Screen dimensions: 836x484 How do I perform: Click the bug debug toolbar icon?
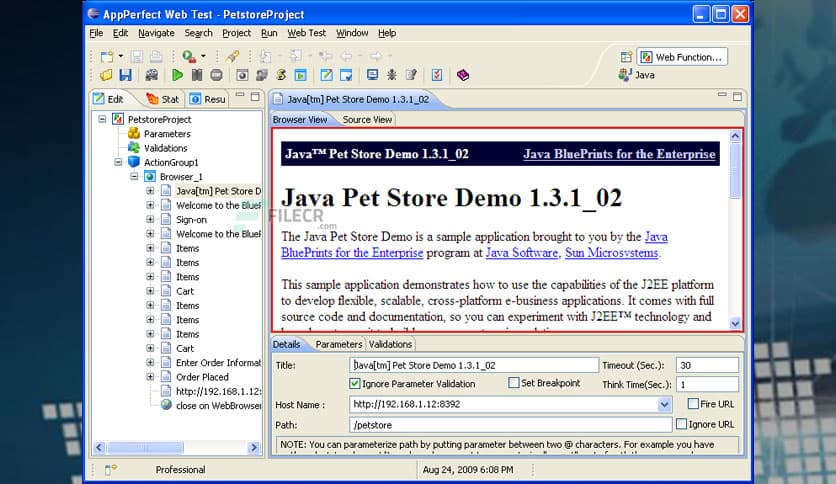coord(391,75)
